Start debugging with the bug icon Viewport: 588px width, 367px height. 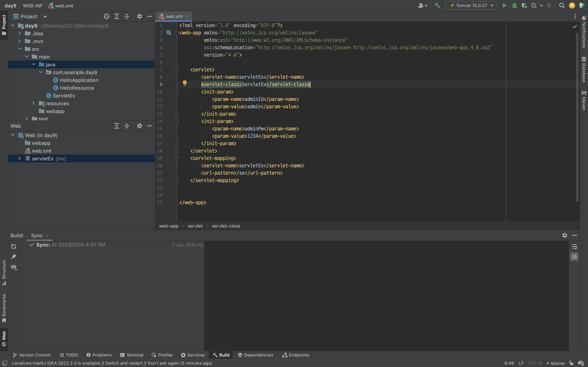coord(514,5)
